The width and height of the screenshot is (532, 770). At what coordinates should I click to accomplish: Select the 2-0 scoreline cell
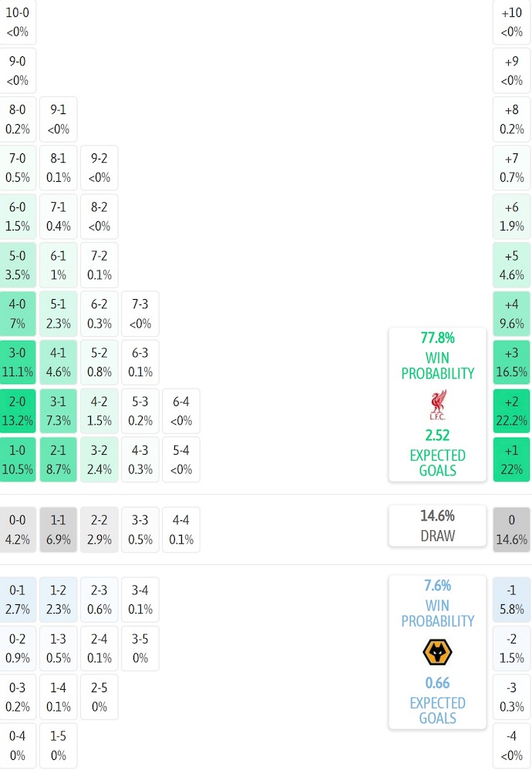click(x=18, y=411)
